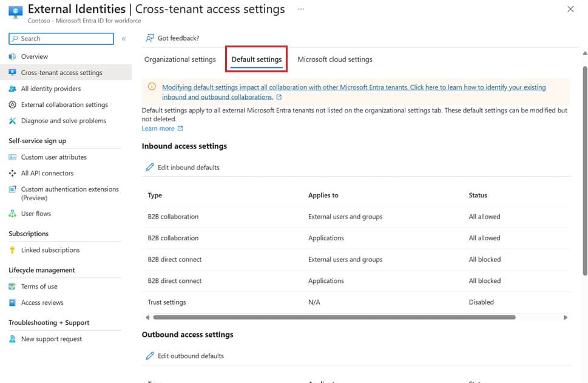
Task: Click the All identity providers people icon
Action: 12,89
